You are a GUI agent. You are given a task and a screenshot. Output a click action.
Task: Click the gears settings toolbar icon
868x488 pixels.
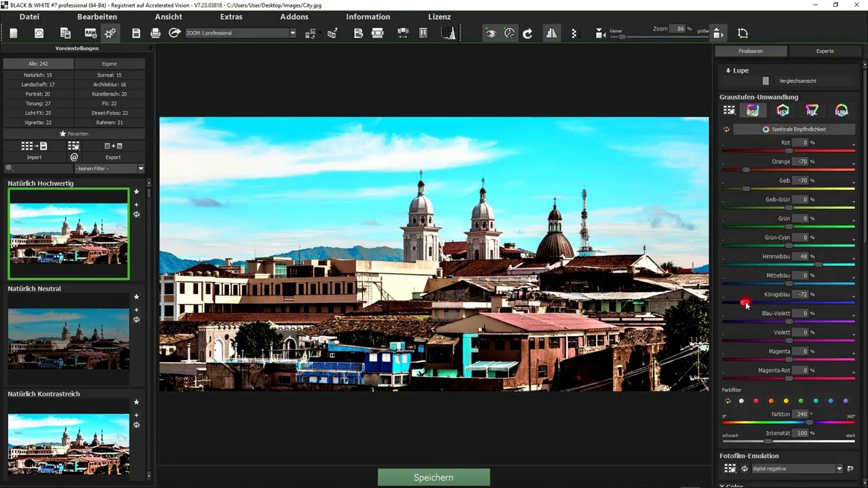click(111, 33)
